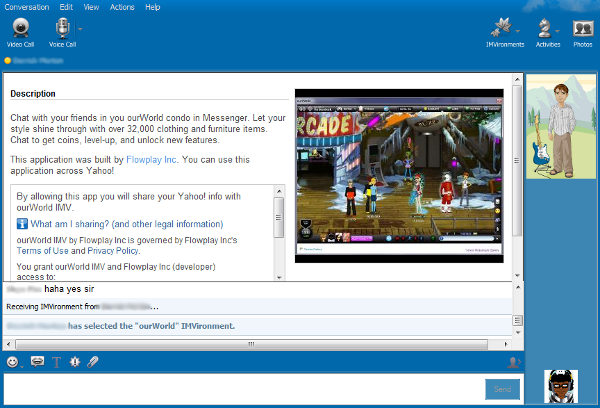Viewport: 600px width, 408px height.
Task: Click the text format T icon
Action: click(x=56, y=362)
